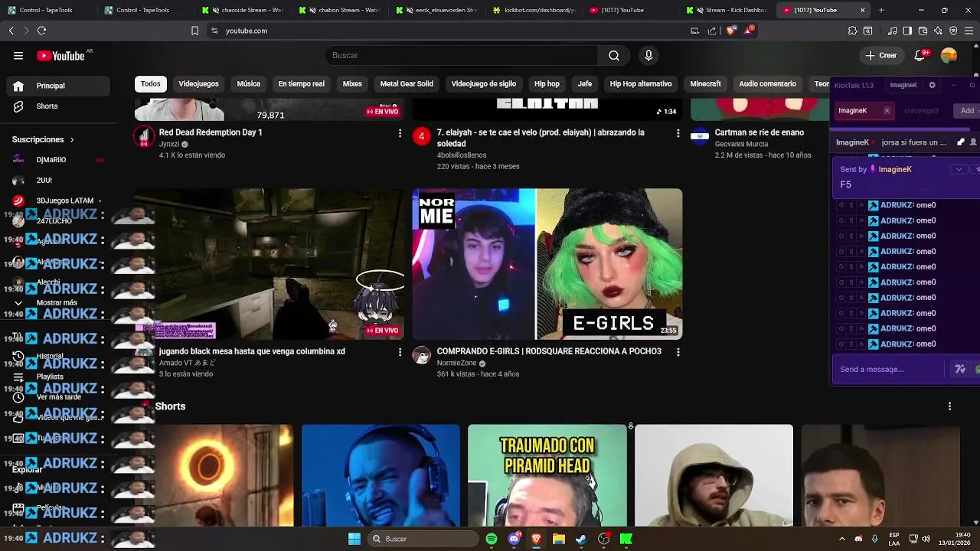980x551 pixels.
Task: Click the KickTalk pin icon beside stream title
Action: point(961,142)
